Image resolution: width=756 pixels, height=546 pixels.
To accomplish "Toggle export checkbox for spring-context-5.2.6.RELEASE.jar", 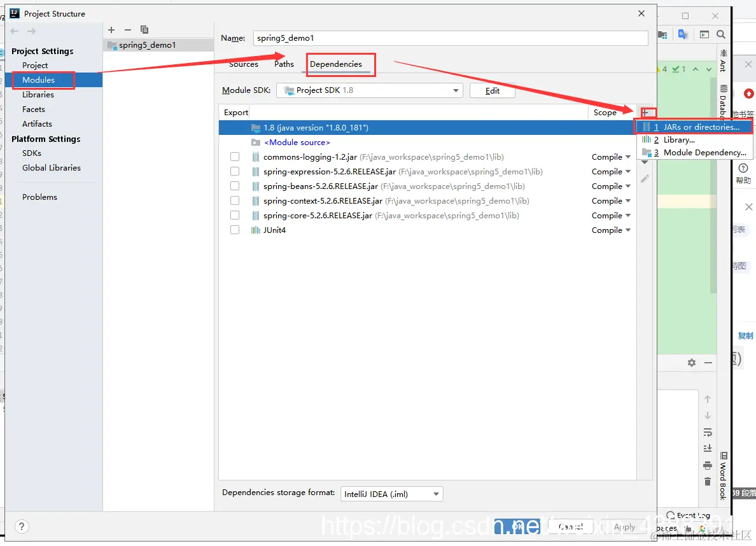I will (235, 200).
